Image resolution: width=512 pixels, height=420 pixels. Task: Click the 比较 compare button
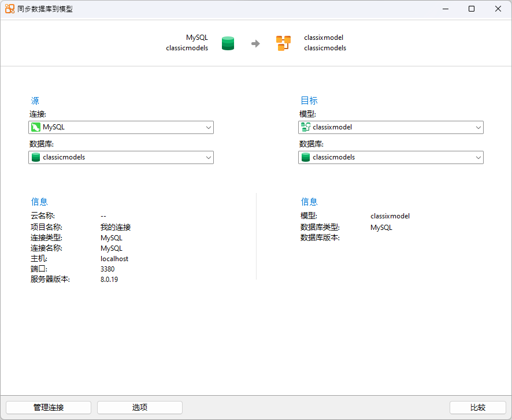click(478, 407)
